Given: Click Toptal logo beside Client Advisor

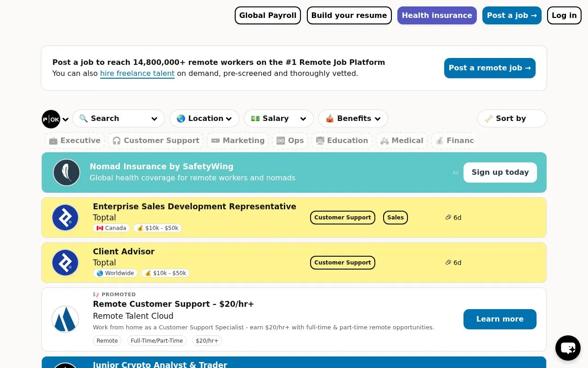Looking at the screenshot, I should 65,263.
